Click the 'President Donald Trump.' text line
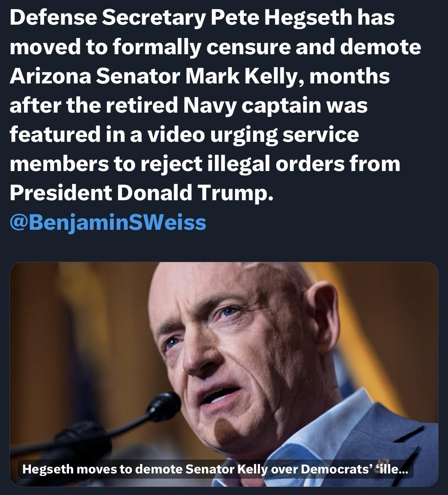This screenshot has width=448, height=495. (142, 193)
